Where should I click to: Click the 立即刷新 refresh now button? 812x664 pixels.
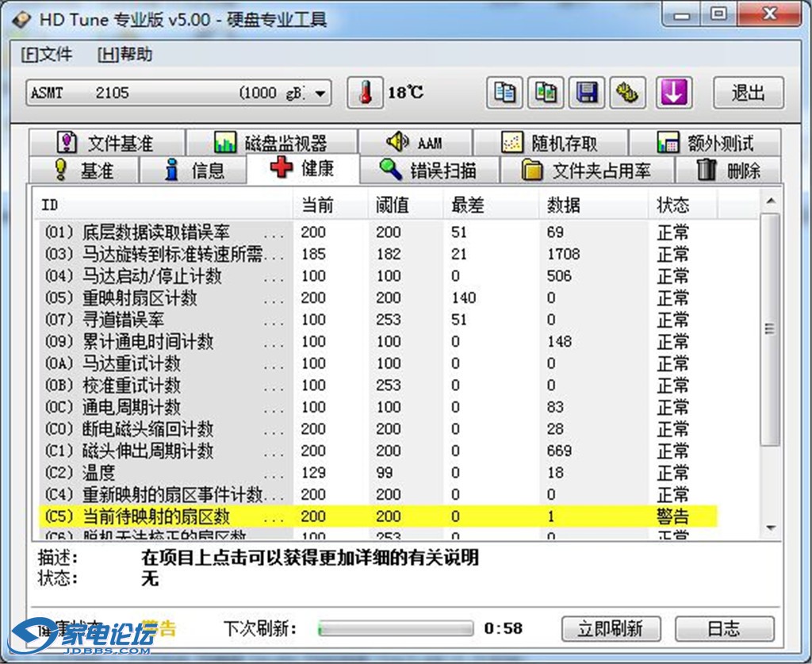click(x=609, y=629)
